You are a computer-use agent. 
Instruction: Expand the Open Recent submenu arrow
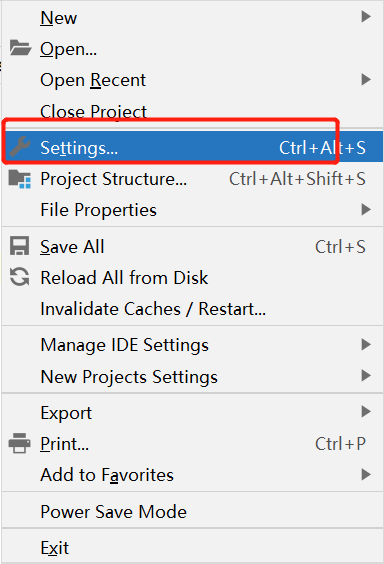tap(366, 79)
